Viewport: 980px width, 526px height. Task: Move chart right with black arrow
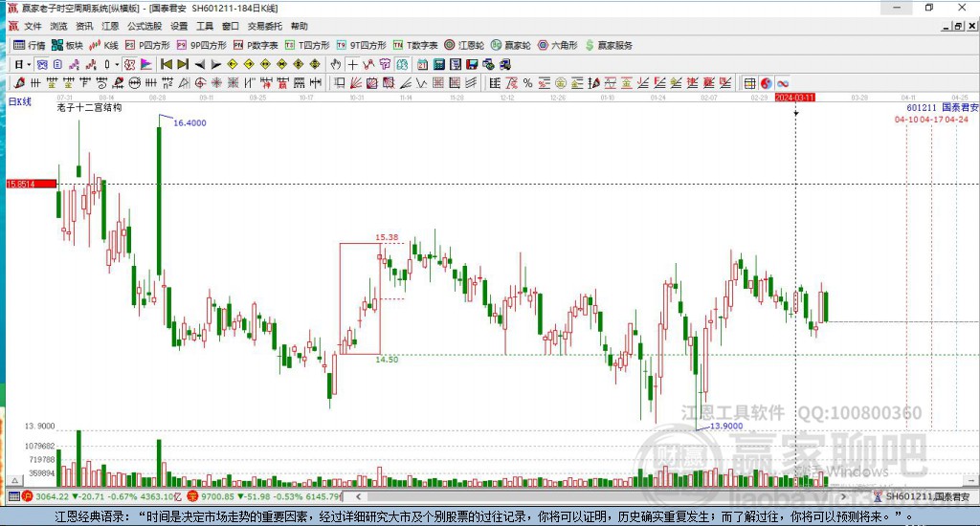(x=215, y=64)
